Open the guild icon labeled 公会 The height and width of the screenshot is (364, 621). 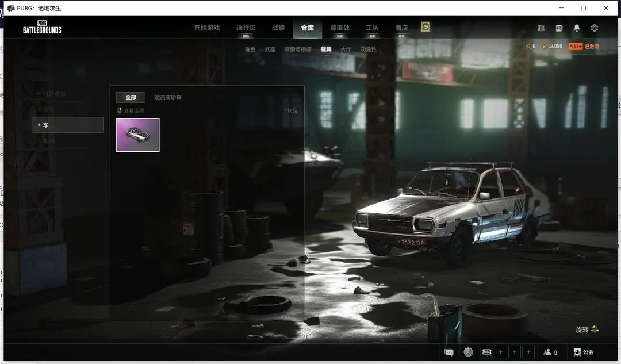coord(577,352)
